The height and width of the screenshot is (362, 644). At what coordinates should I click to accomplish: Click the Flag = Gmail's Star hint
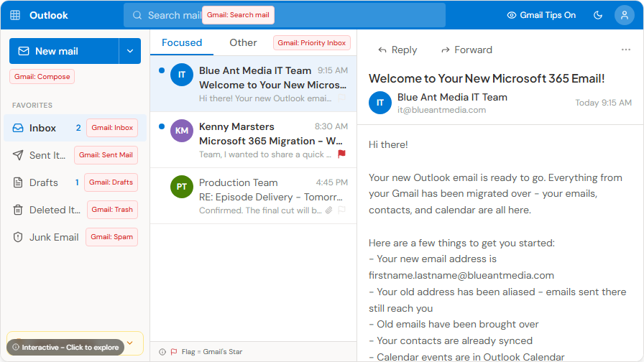(x=212, y=352)
